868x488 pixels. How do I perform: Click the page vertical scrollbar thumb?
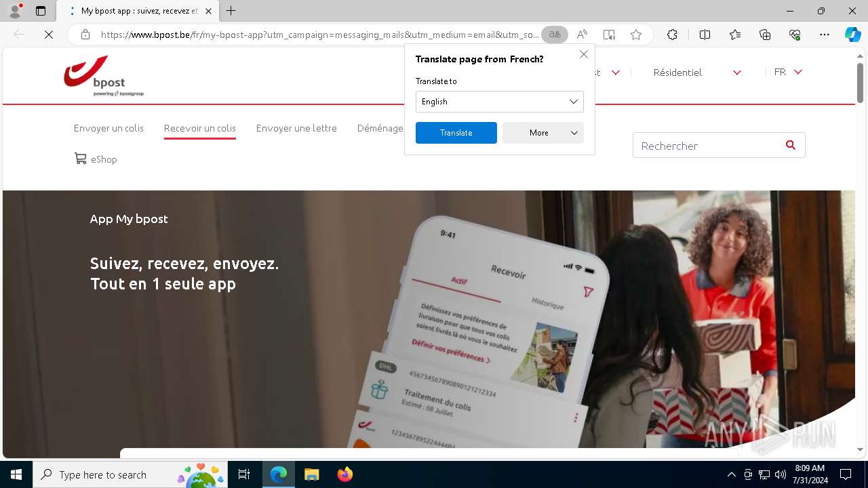tap(860, 83)
